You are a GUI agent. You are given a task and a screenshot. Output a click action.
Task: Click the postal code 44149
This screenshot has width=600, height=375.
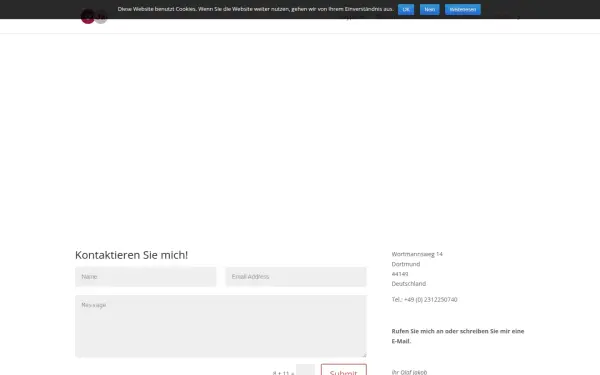[x=400, y=274]
